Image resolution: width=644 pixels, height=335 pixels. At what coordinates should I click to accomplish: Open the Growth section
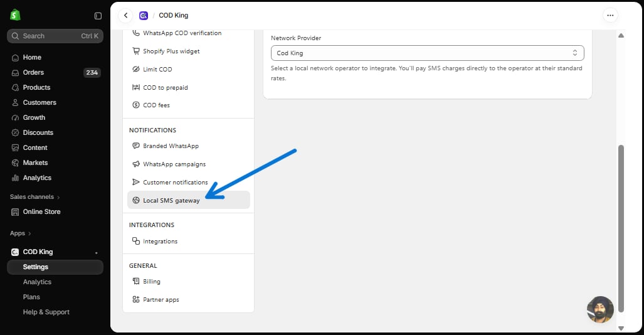click(x=34, y=117)
